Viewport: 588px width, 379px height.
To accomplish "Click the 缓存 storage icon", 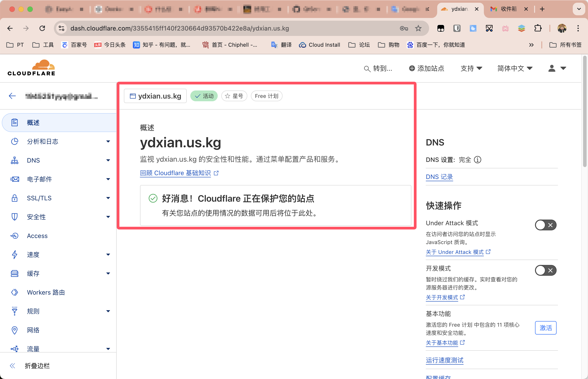I will pyautogui.click(x=15, y=273).
